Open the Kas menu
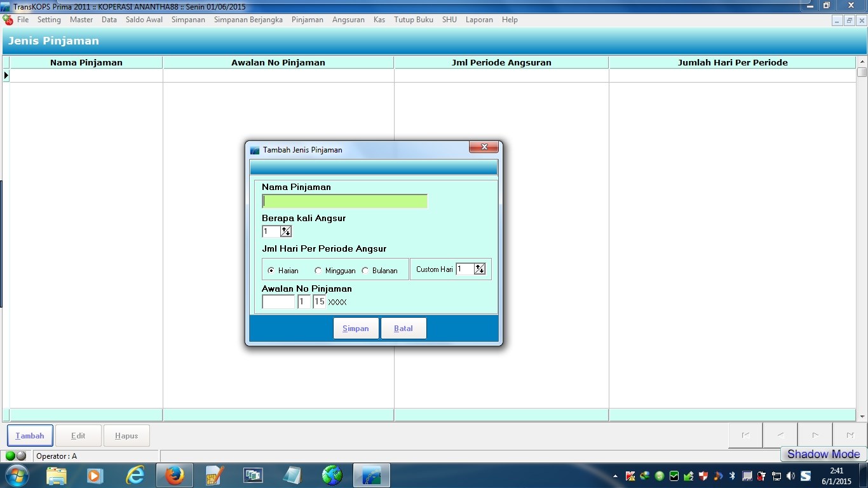This screenshot has width=868, height=488. tap(379, 20)
